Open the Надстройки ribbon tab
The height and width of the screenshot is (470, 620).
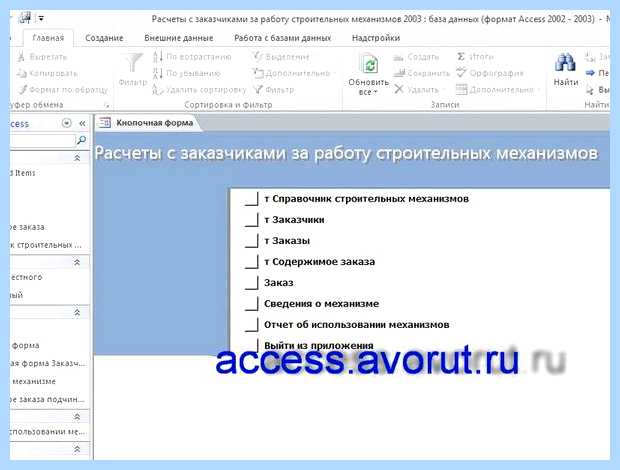376,38
